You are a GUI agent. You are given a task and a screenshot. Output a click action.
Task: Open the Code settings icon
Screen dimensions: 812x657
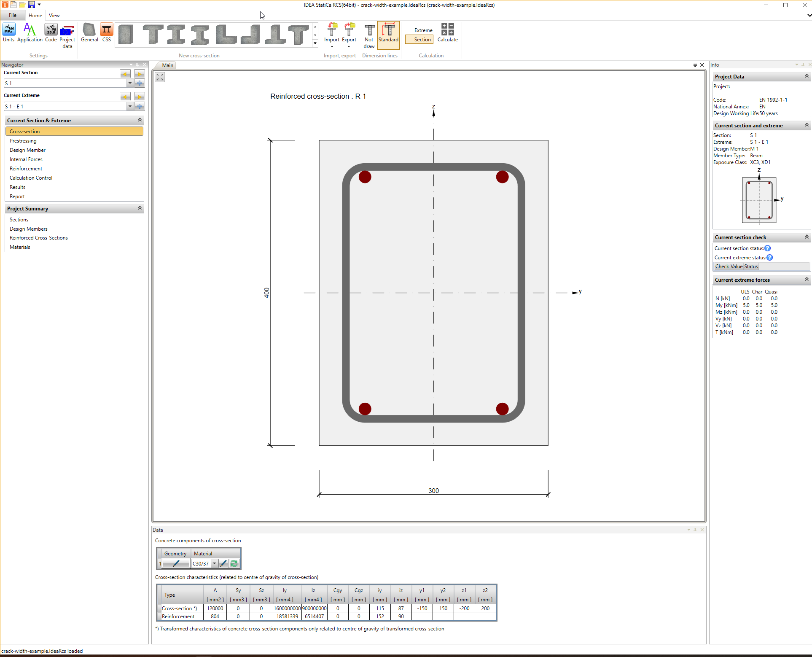(51, 33)
